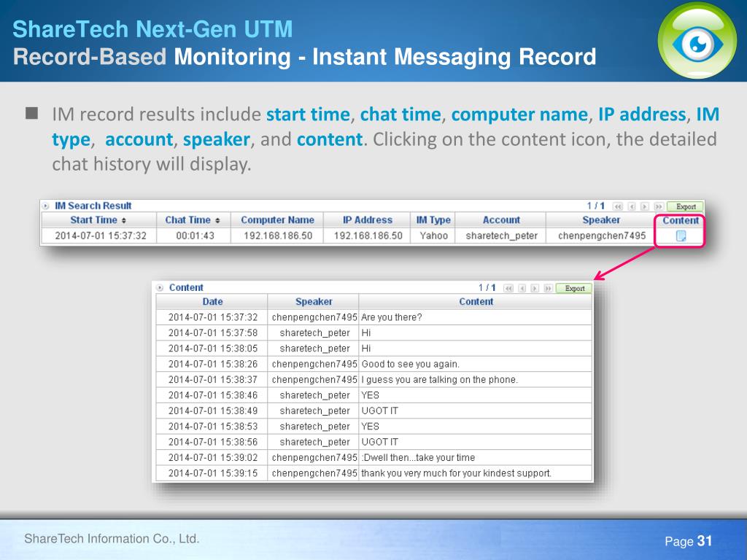This screenshot has width=747, height=560.
Task: Go to previous page in IM Search Result
Action: click(632, 206)
